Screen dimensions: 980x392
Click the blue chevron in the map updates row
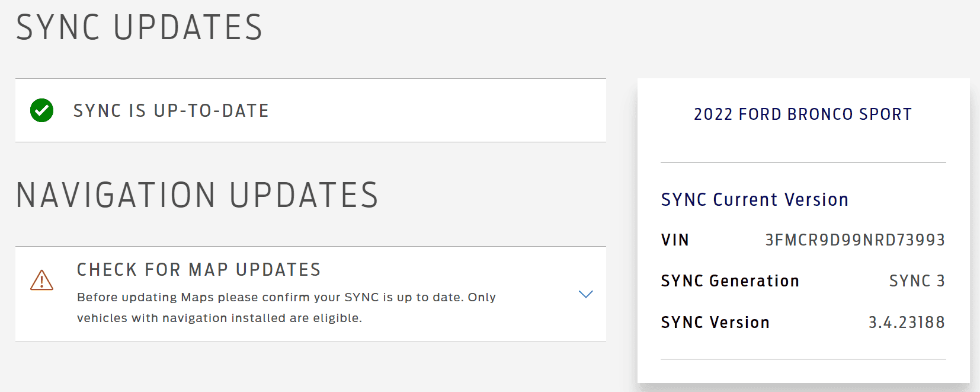click(586, 294)
